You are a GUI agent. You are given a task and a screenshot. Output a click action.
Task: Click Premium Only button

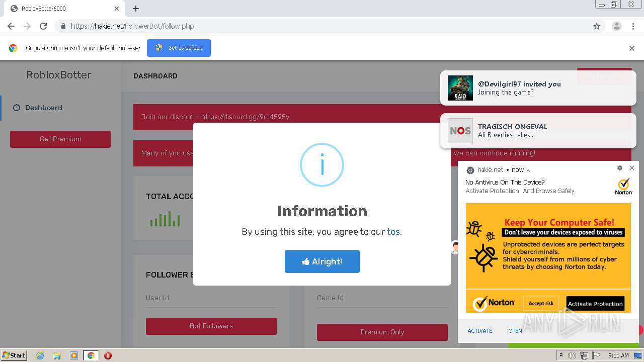[382, 332]
